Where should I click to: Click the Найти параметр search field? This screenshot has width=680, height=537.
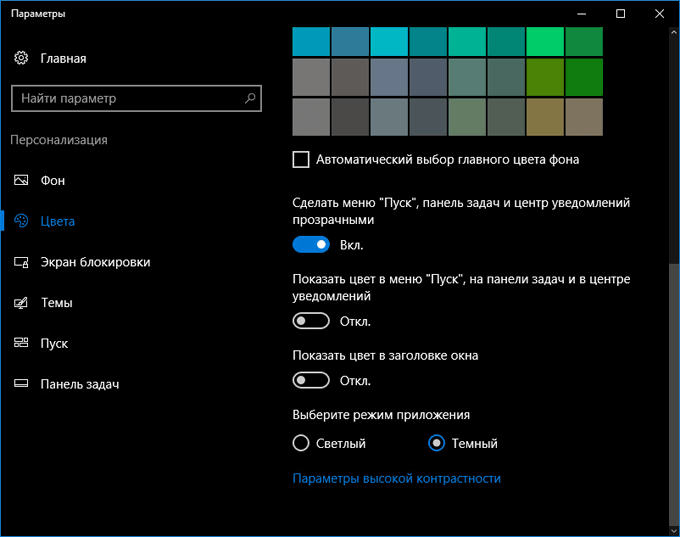[125, 98]
